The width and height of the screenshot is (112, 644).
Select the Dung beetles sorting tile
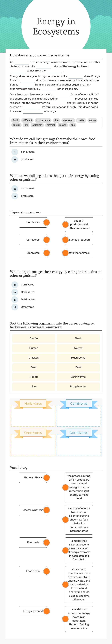(x=78, y=386)
